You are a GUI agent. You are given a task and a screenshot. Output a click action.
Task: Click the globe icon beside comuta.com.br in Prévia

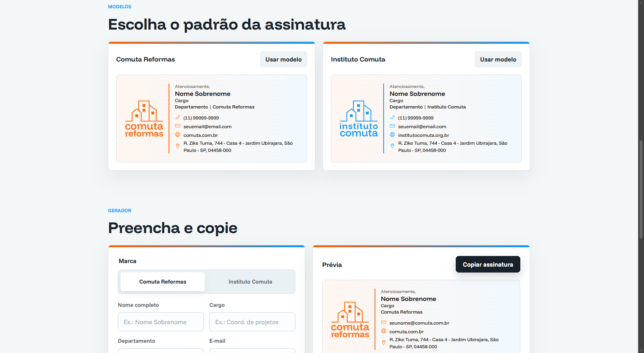pos(384,331)
